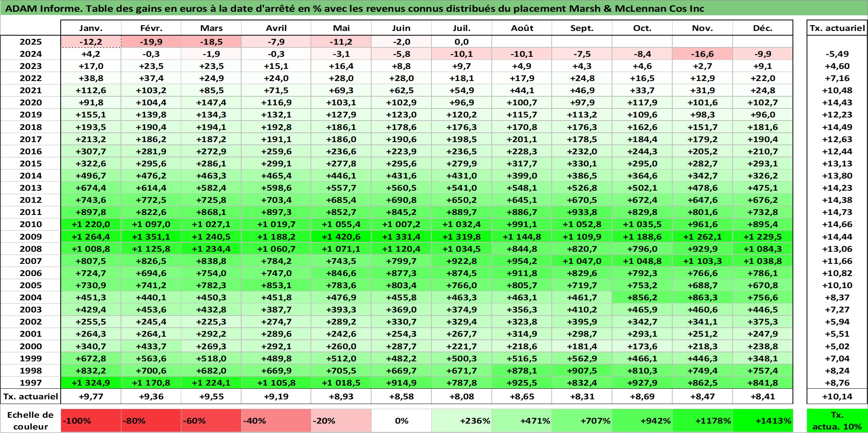Click the +236% light green swatch
The image size is (868, 433).
[462, 420]
